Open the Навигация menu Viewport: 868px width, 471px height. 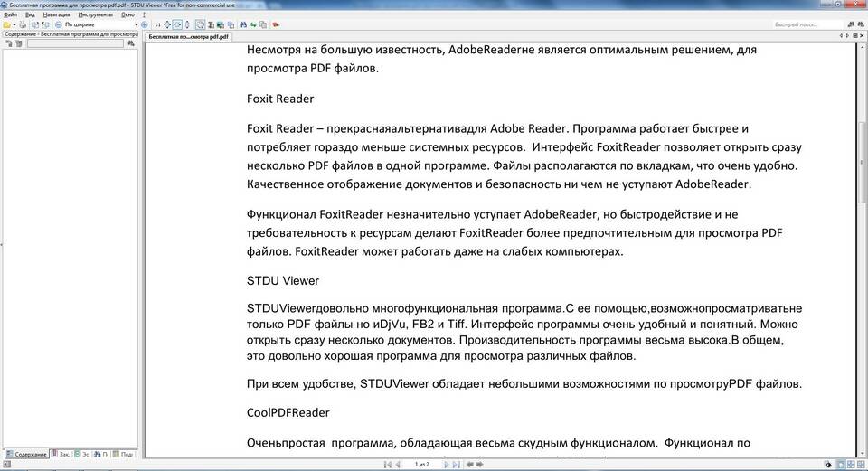pos(56,15)
